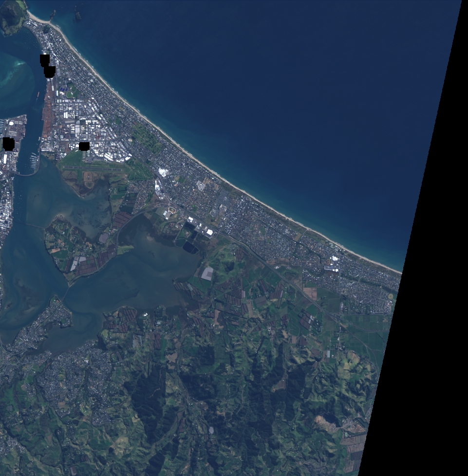Select the lower of the two adjacent black masks
The width and height of the screenshot is (468, 476).
(49, 72)
